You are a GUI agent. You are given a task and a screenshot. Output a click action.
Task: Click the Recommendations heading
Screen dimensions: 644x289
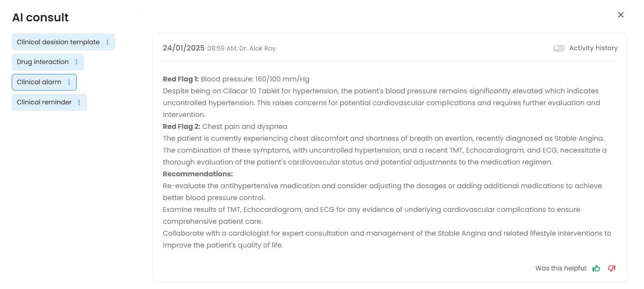pos(198,174)
